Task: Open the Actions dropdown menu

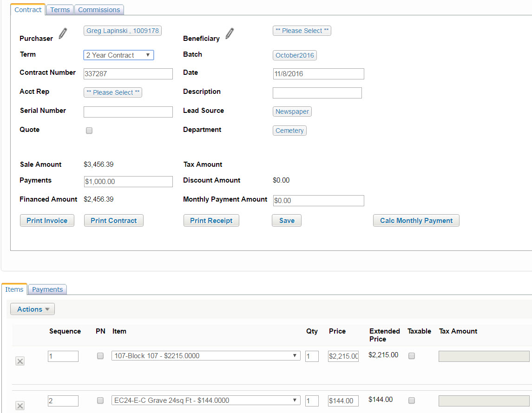Action: coord(33,309)
